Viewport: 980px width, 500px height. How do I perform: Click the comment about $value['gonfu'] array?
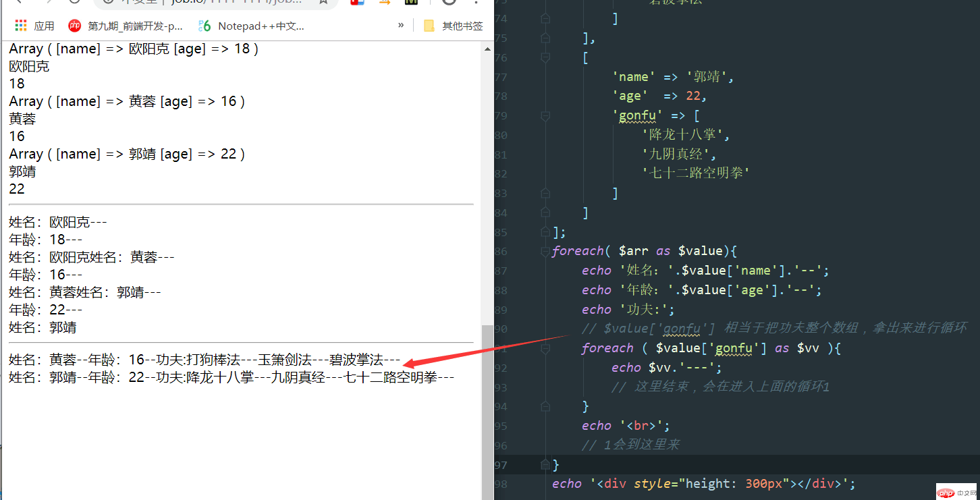tap(774, 329)
